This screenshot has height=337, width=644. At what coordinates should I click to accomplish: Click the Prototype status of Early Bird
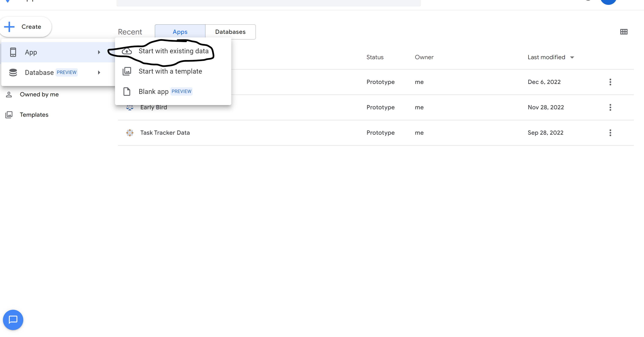[x=381, y=107]
